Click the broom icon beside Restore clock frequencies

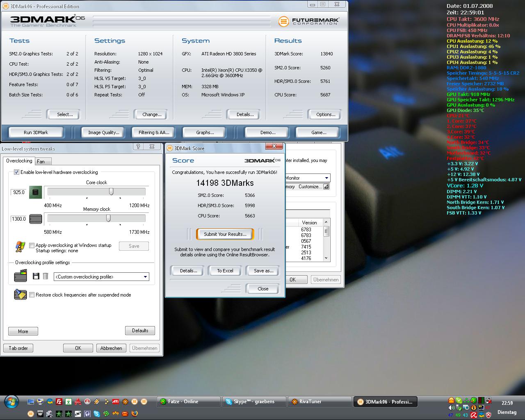coord(21,294)
